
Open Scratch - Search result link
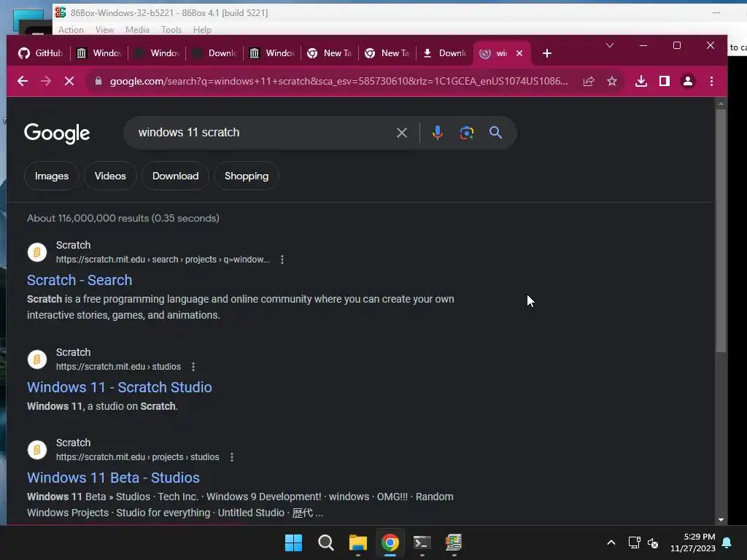coord(80,281)
